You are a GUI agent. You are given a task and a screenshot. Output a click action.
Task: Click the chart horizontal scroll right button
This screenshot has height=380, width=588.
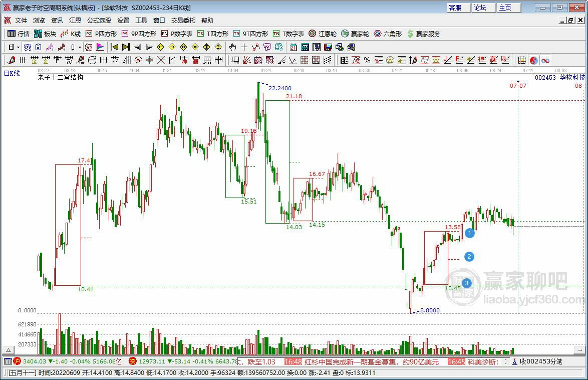point(580,350)
